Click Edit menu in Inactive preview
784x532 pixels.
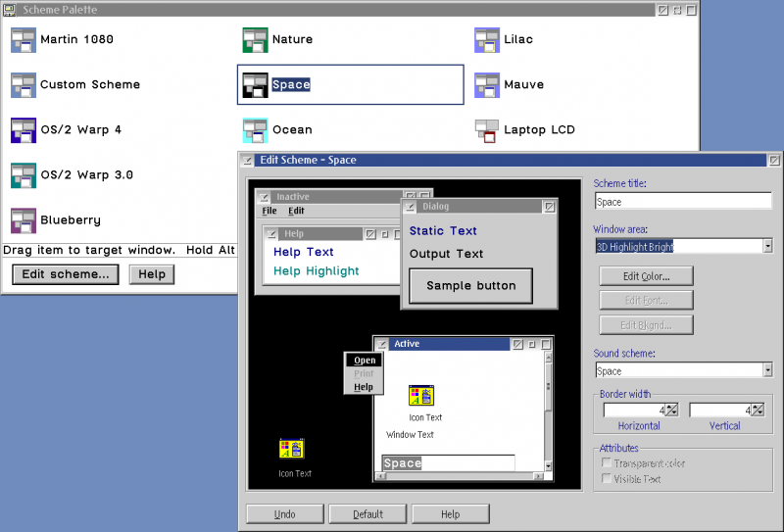pyautogui.click(x=296, y=211)
